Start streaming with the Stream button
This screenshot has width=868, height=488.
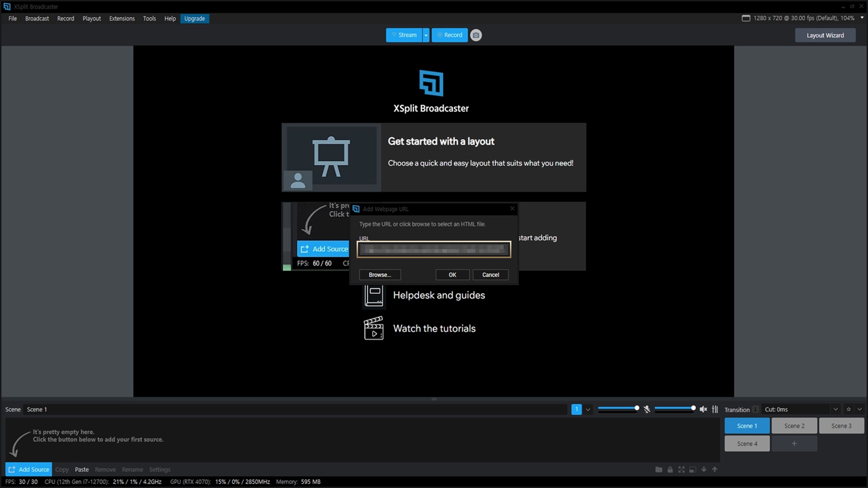[404, 35]
